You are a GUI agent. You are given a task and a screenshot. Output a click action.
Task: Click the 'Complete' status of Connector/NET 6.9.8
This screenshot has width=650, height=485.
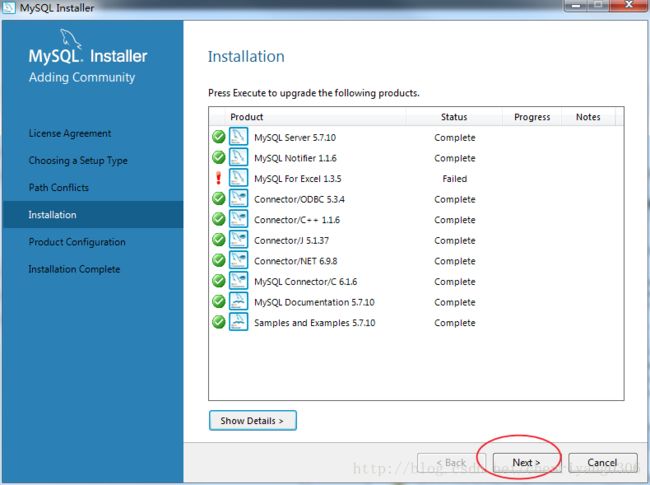tap(455, 261)
